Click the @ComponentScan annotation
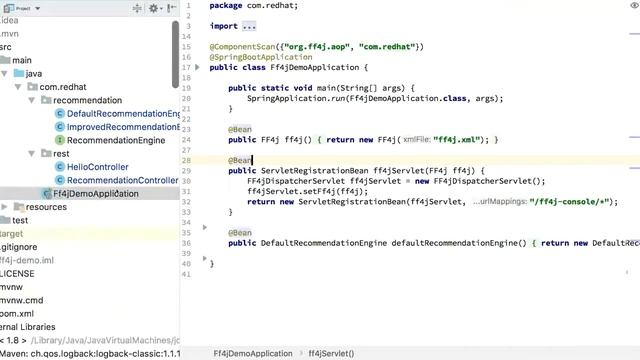Viewport: 640px width, 360px height. [x=242, y=47]
